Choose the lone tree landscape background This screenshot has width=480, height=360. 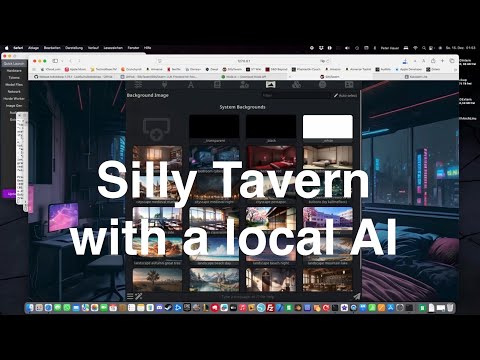pyautogui.click(x=157, y=280)
